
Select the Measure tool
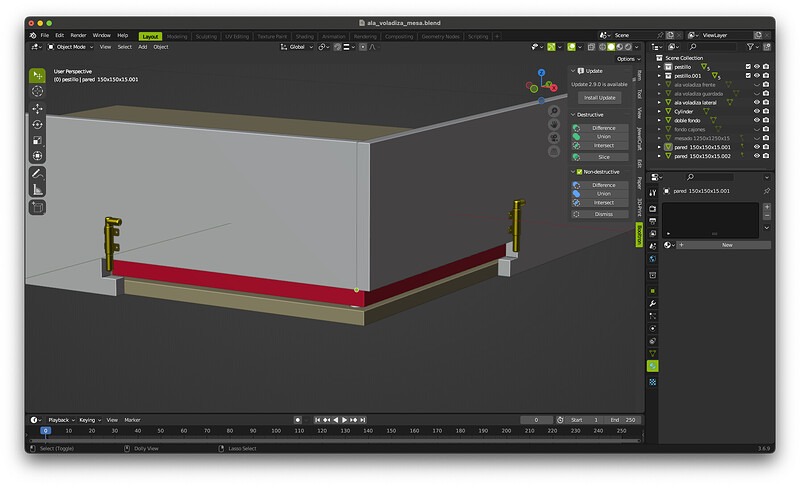pos(37,190)
